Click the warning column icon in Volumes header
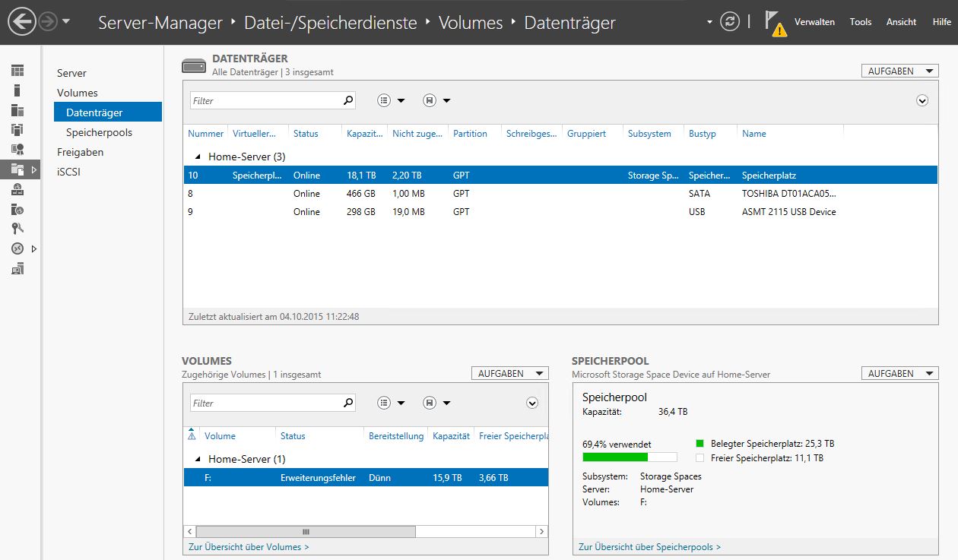 (192, 435)
